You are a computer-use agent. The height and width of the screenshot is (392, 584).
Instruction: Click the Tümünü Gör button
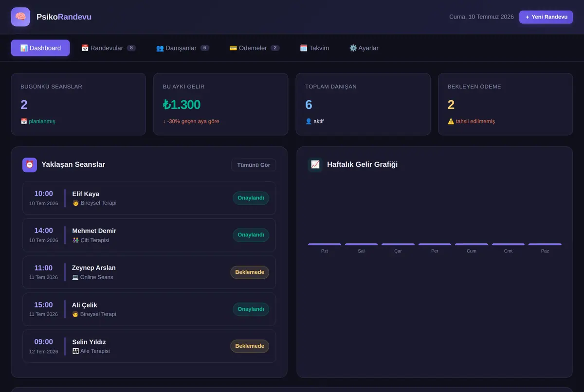tap(254, 165)
